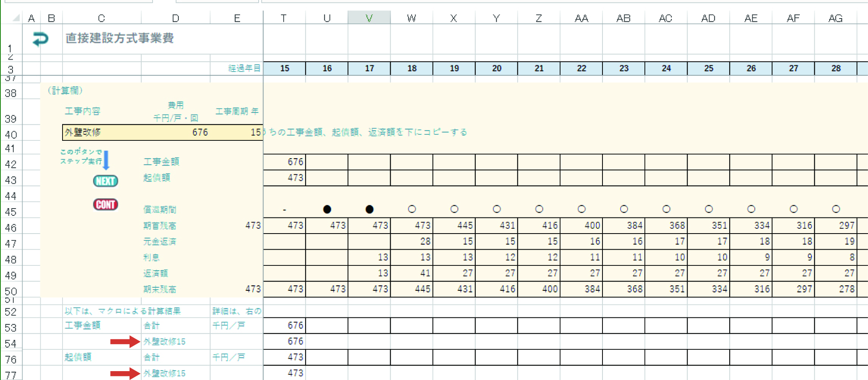Click the empty circle under year 18

click(412, 209)
